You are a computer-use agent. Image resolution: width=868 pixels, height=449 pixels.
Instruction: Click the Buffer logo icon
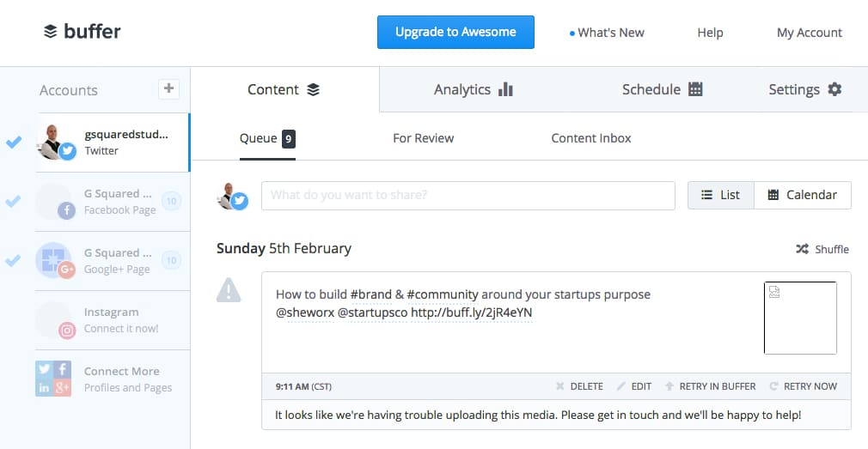coord(50,32)
